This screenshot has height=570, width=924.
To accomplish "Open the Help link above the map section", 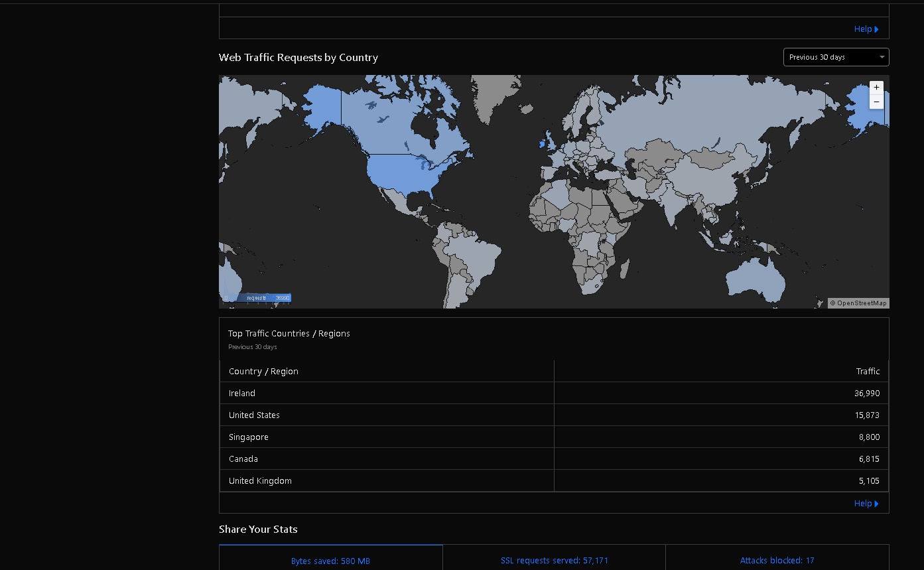I will [x=866, y=29].
